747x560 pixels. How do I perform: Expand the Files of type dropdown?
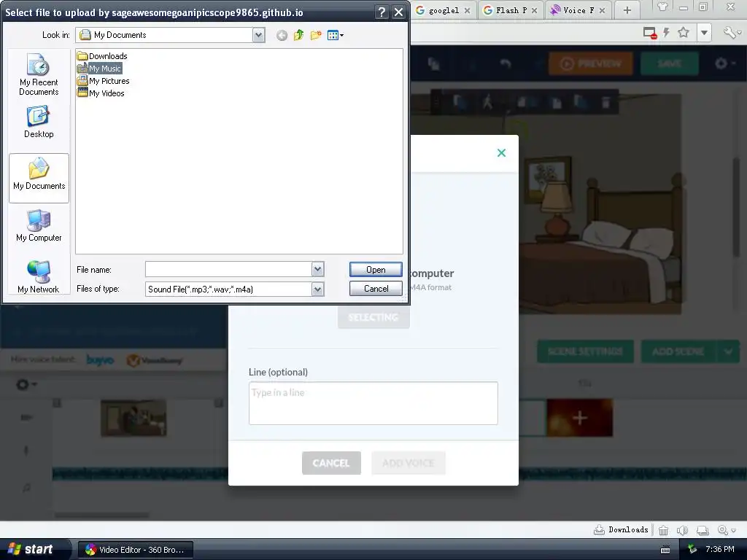[318, 289]
